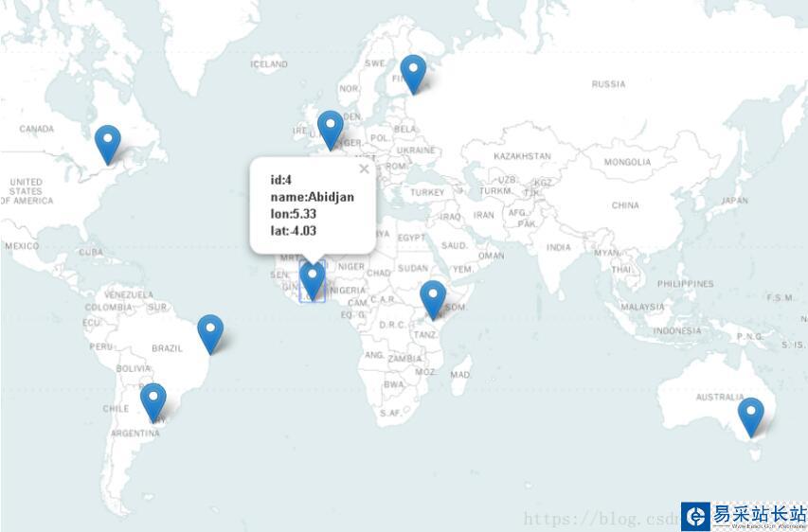Click the VENEZUELA label

(x=129, y=295)
